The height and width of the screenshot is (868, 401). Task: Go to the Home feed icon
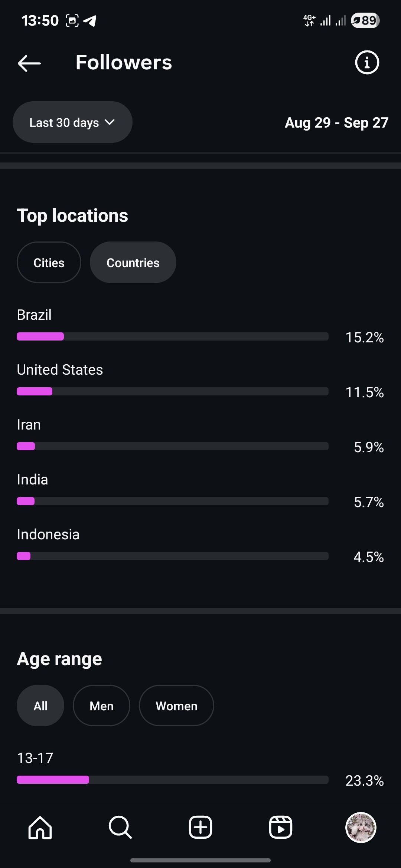40,827
